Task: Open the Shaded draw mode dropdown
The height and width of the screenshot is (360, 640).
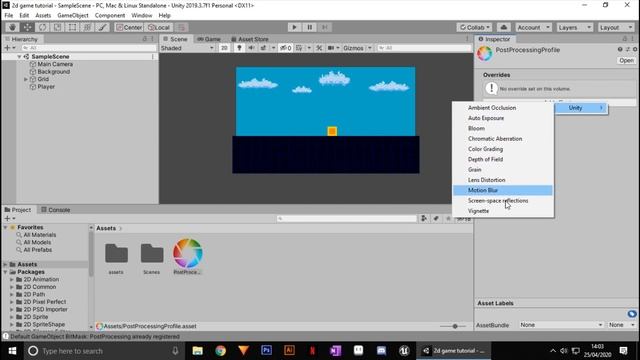Action: [187, 48]
